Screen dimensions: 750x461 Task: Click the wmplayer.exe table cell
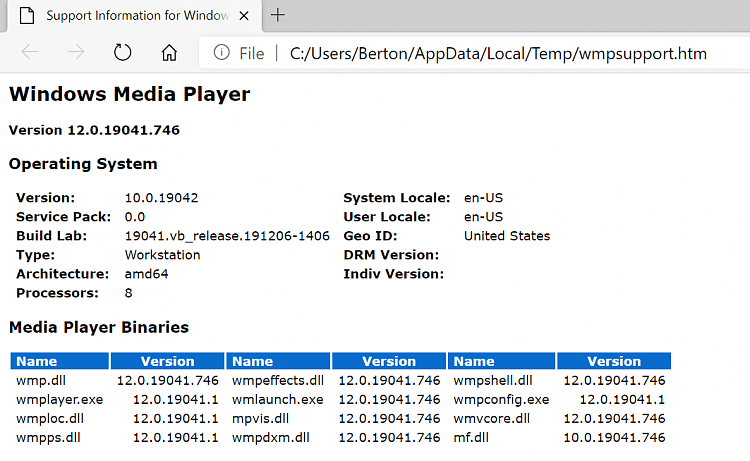(x=59, y=400)
